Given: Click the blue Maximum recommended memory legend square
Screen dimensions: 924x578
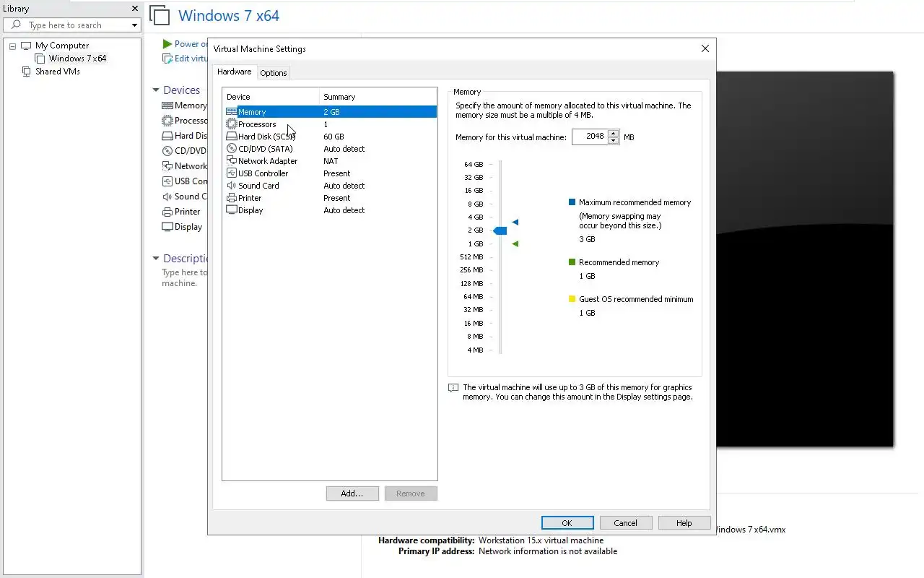Looking at the screenshot, I should point(572,203).
